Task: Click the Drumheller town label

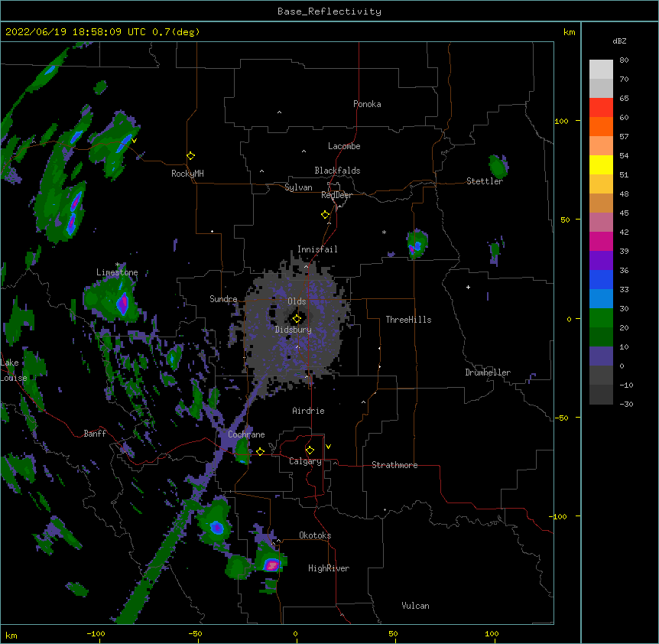Action: tap(488, 372)
